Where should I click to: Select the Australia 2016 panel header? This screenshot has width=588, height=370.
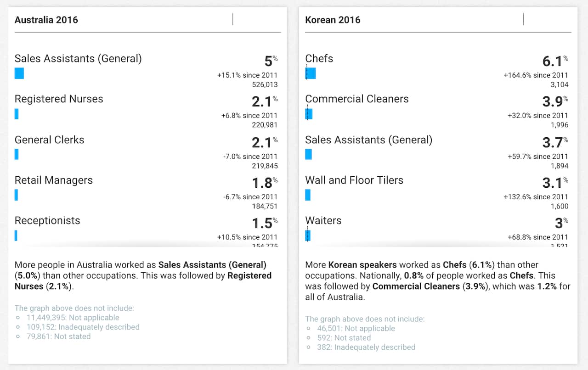click(46, 20)
